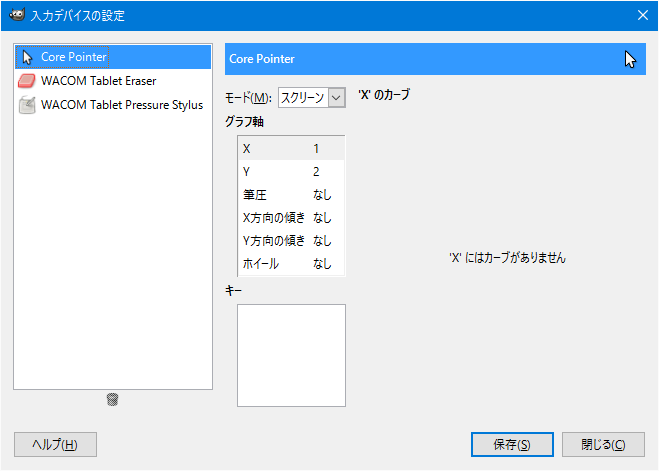Click the 閉じる(C) button
Image resolution: width=659 pixels, height=471 pixels.
603,445
